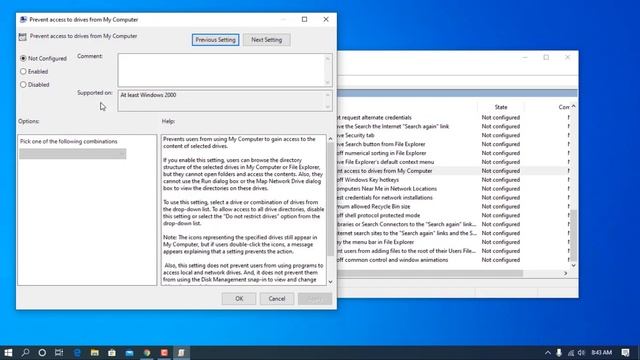Select allowed Recycle Bin size row
Screen dimensions: 640x360
[452, 207]
